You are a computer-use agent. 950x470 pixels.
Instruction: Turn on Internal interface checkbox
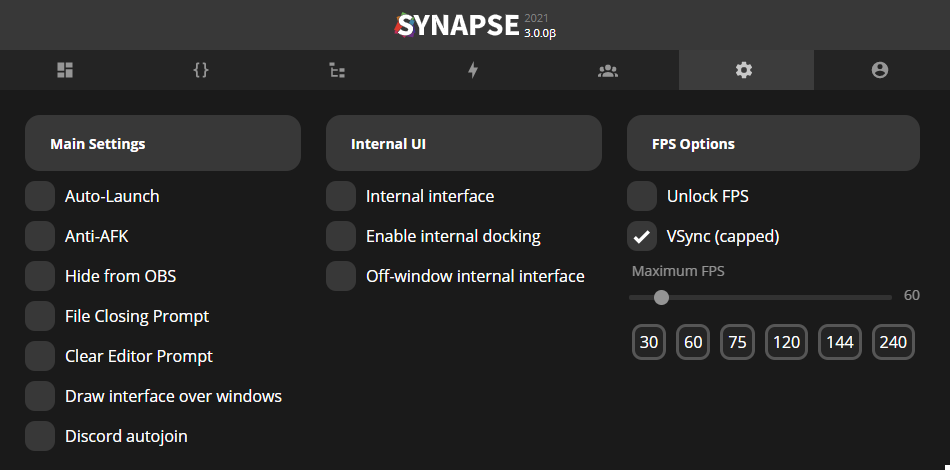[341, 196]
